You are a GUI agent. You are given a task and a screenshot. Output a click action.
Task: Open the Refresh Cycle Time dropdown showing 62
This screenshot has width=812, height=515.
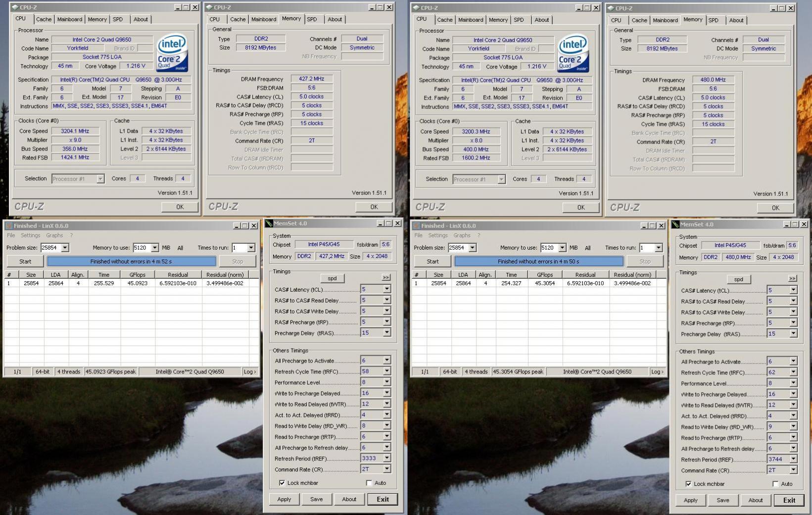(x=793, y=372)
